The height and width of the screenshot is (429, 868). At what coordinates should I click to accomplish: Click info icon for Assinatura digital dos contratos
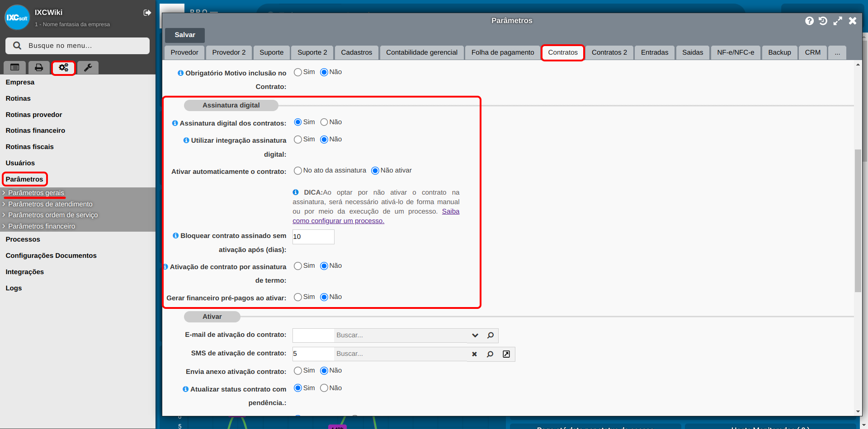[x=175, y=123]
